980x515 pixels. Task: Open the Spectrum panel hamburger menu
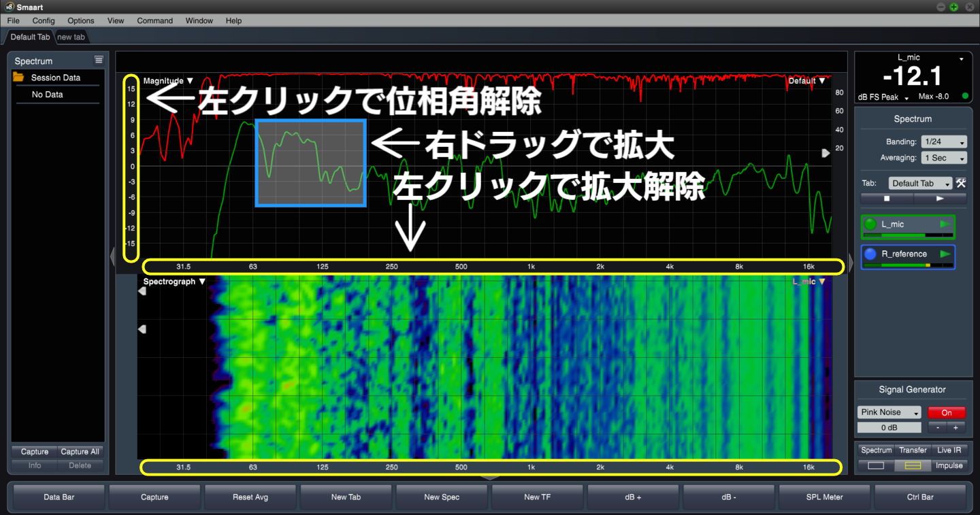(x=99, y=60)
